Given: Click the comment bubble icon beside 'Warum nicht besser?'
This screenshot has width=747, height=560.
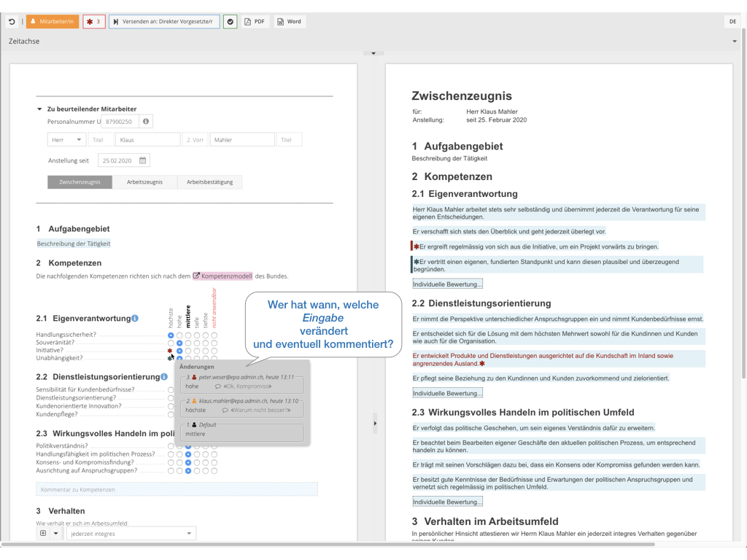Looking at the screenshot, I should tap(225, 410).
